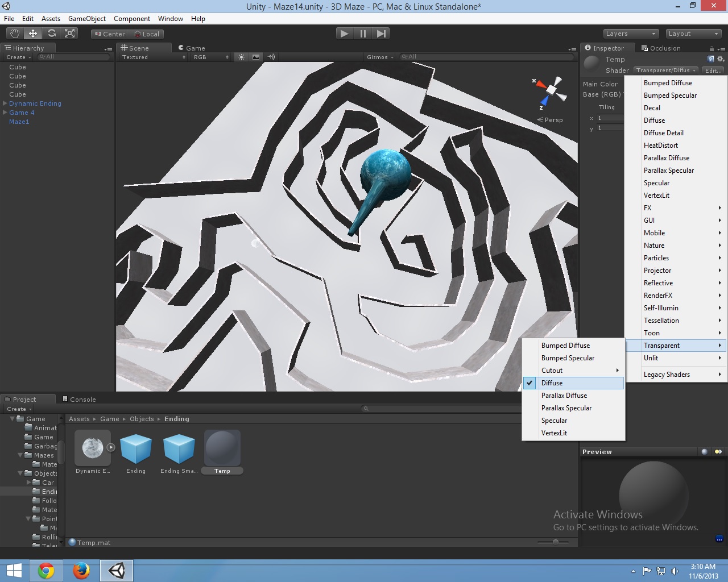Select the HeatDistort shader
Screen dimensions: 728x582
pos(676,145)
